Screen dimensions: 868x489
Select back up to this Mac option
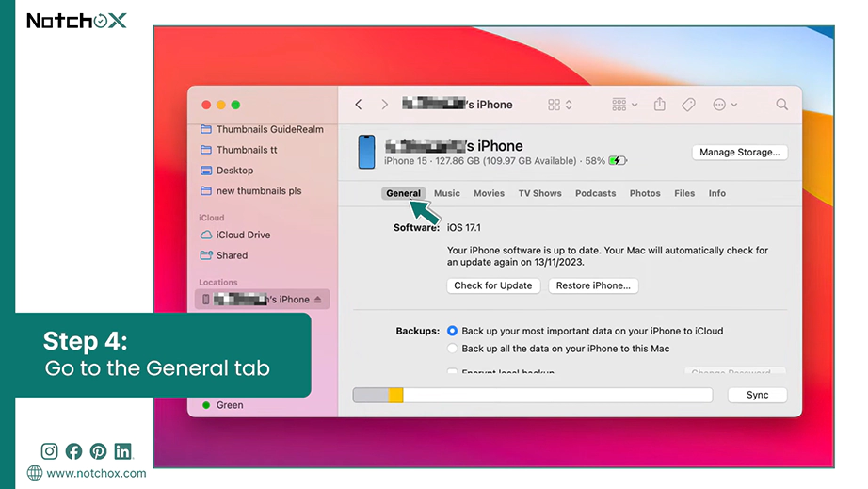tap(452, 349)
